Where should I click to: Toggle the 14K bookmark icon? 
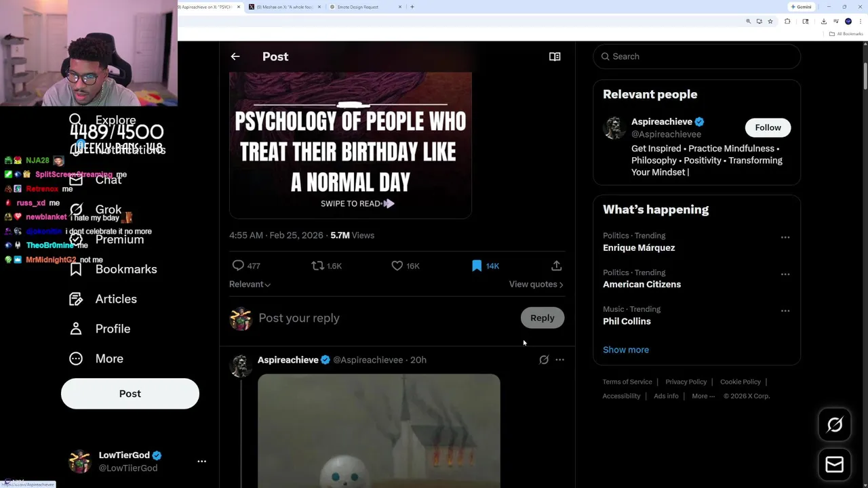click(x=477, y=266)
